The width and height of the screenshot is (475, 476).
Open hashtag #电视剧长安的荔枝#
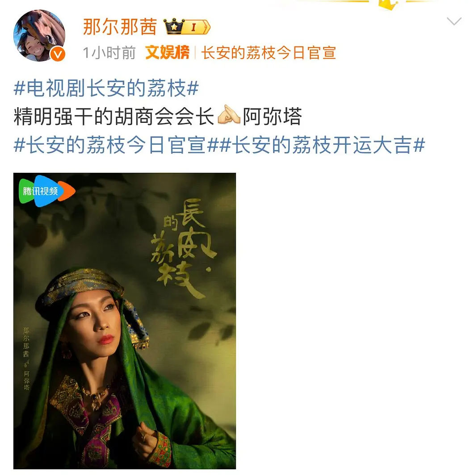106,88
